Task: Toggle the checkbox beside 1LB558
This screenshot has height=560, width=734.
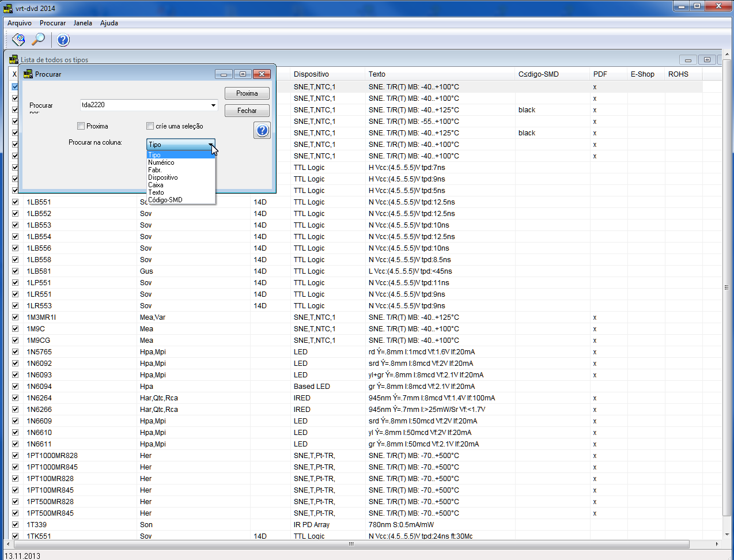Action: tap(16, 260)
